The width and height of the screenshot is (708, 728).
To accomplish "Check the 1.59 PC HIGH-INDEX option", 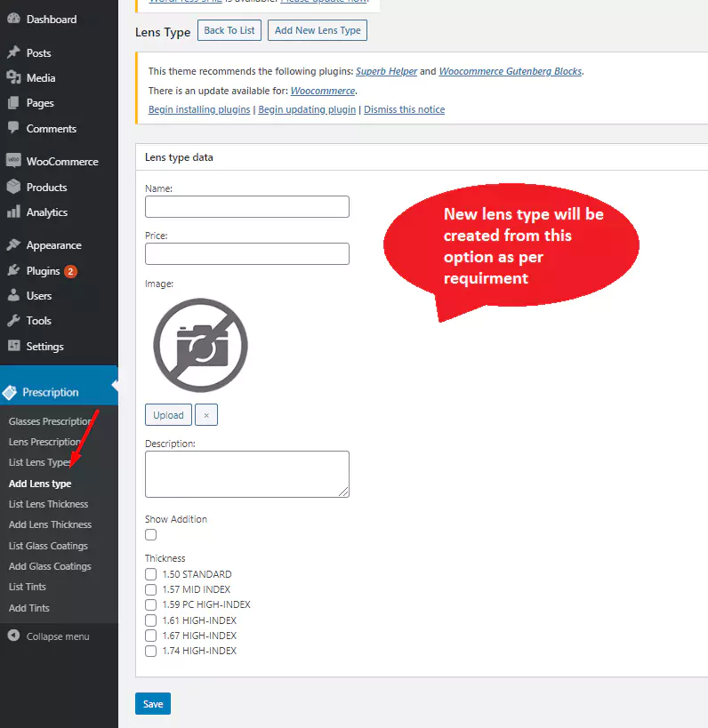I will [150, 605].
